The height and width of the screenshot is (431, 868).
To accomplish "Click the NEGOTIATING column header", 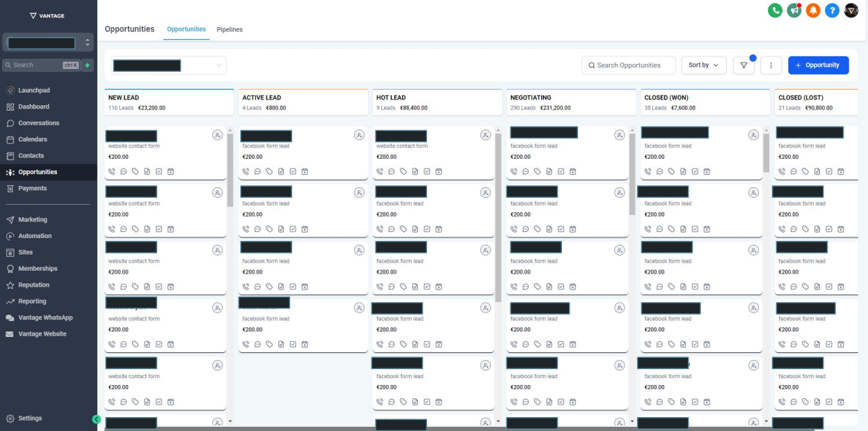I will [571, 102].
